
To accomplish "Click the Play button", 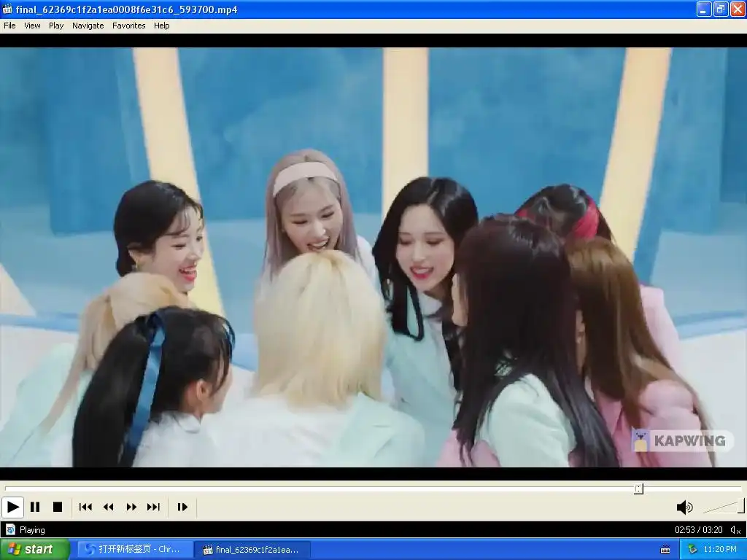I will (x=13, y=507).
